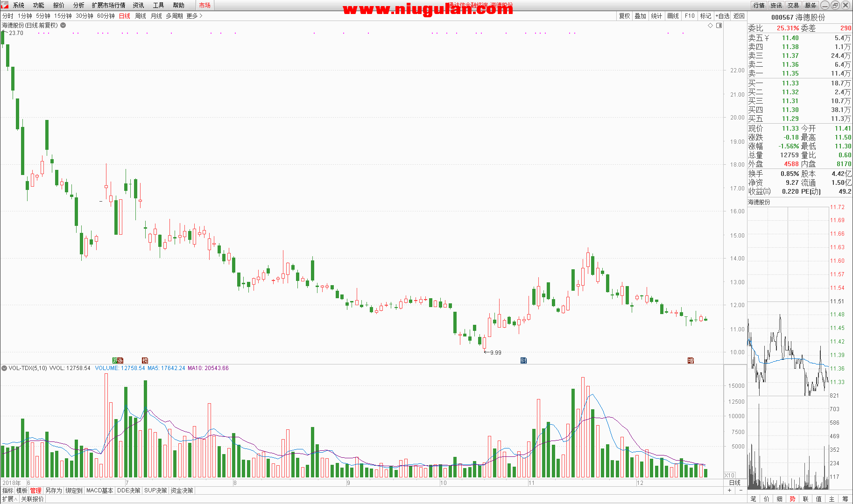Toggle the side panel layout icon
This screenshot has height=504, width=853.
tap(719, 26)
